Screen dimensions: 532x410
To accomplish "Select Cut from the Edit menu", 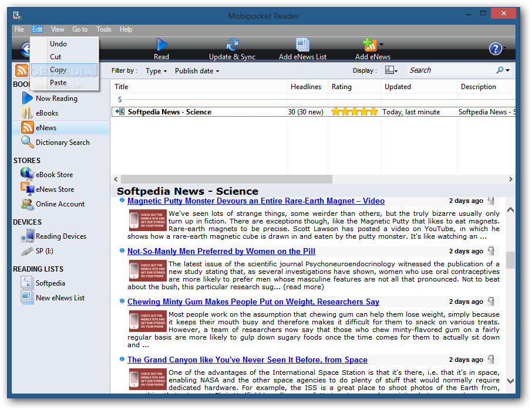I will [65, 56].
